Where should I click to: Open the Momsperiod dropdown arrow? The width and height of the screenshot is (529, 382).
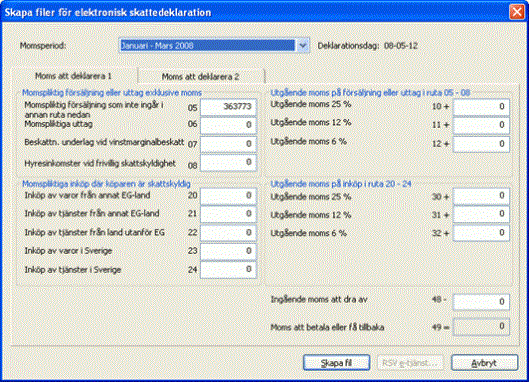(x=303, y=45)
